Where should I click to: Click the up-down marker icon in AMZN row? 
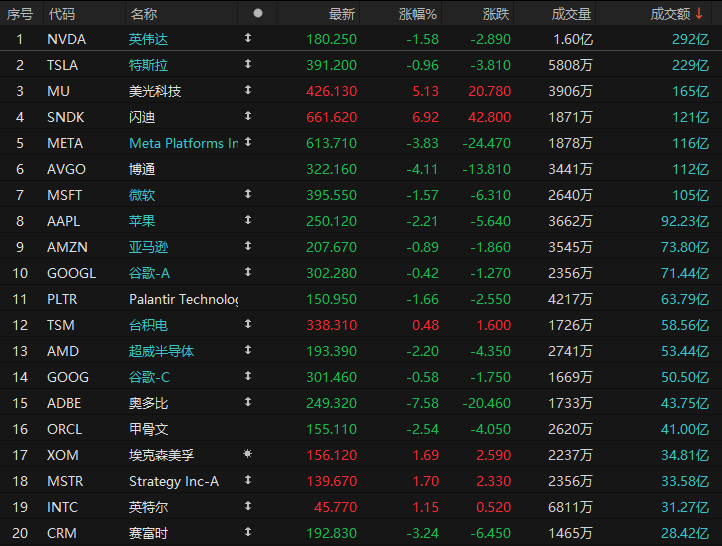(248, 246)
